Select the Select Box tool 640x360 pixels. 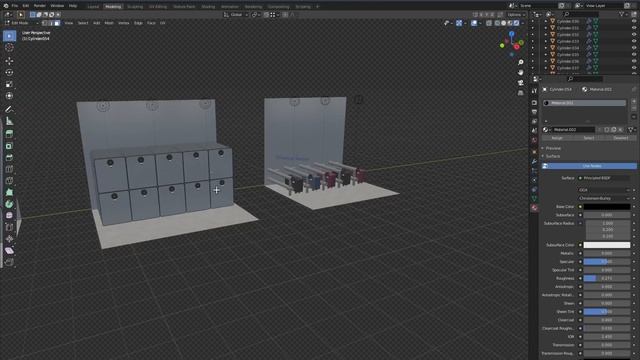9,36
